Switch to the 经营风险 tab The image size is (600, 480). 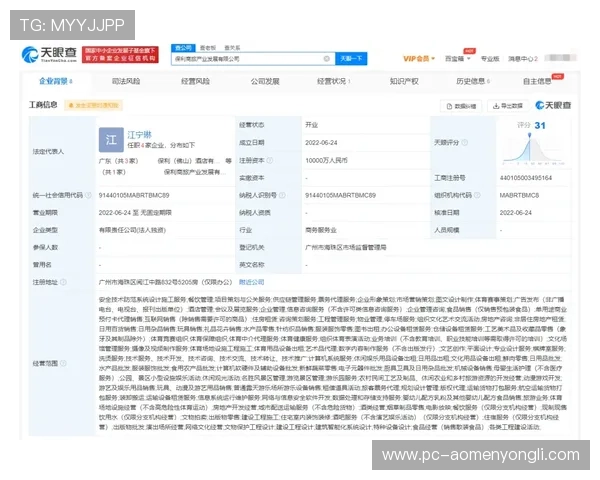point(195,81)
